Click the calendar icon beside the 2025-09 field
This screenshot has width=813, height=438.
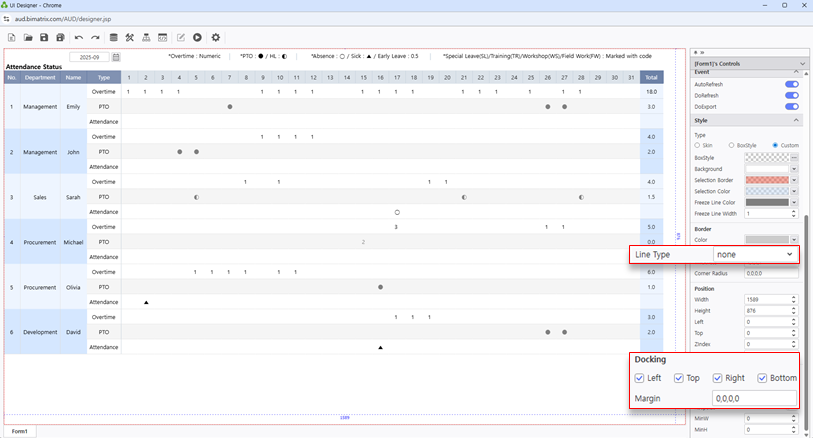click(x=116, y=57)
